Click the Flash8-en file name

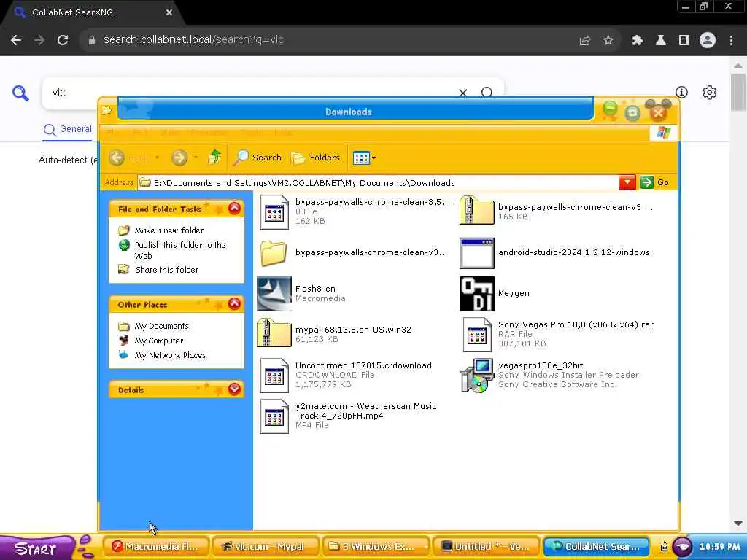coord(315,289)
